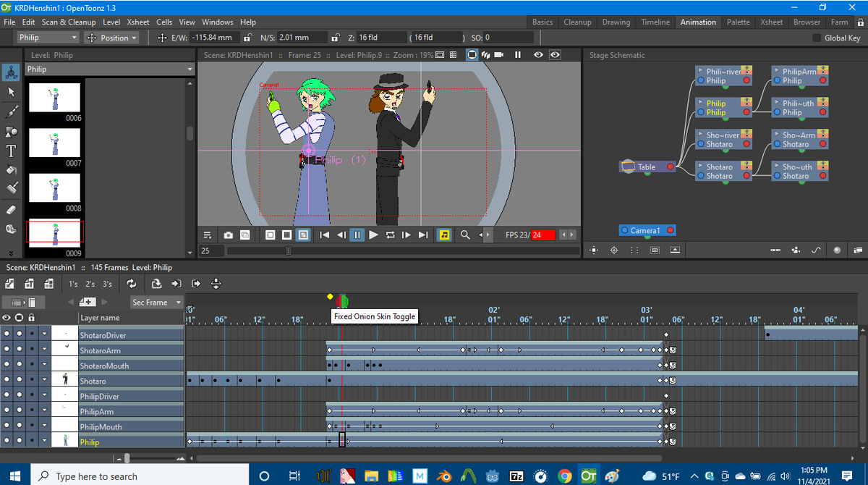Switch to the Palette room tab
This screenshot has height=485, width=868.
[x=738, y=22]
